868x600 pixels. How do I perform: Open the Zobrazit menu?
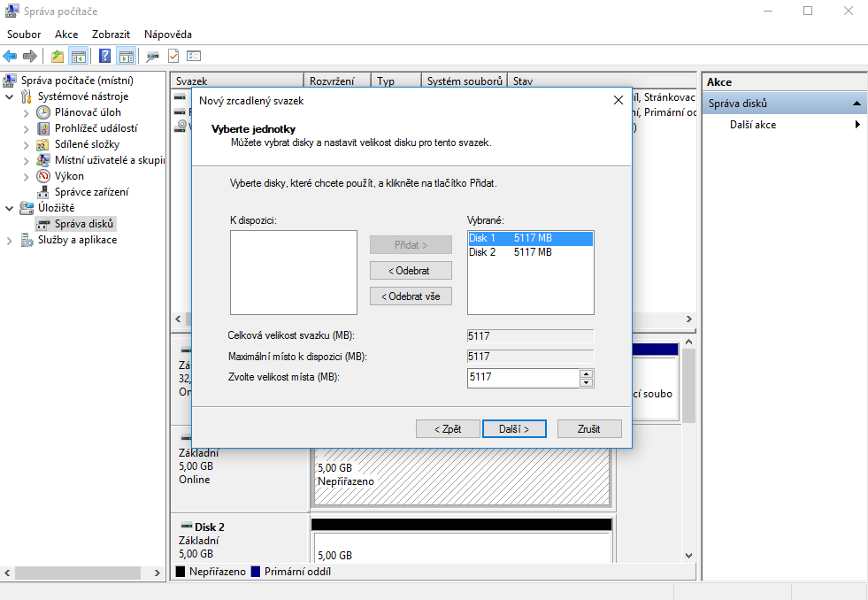(111, 35)
